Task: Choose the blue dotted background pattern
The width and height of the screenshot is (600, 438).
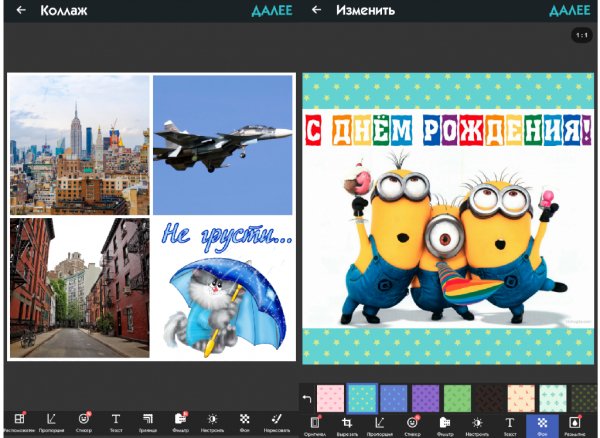Action: 394,399
